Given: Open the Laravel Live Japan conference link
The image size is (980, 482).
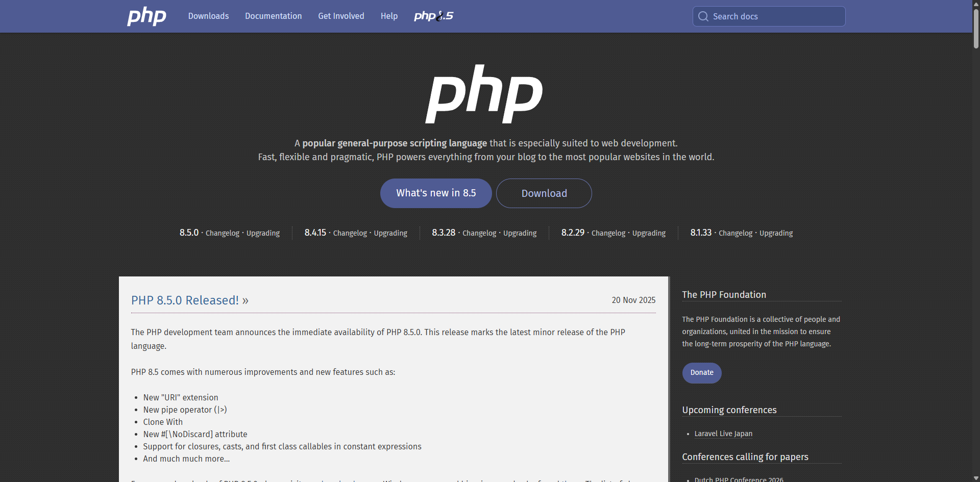Looking at the screenshot, I should point(723,434).
